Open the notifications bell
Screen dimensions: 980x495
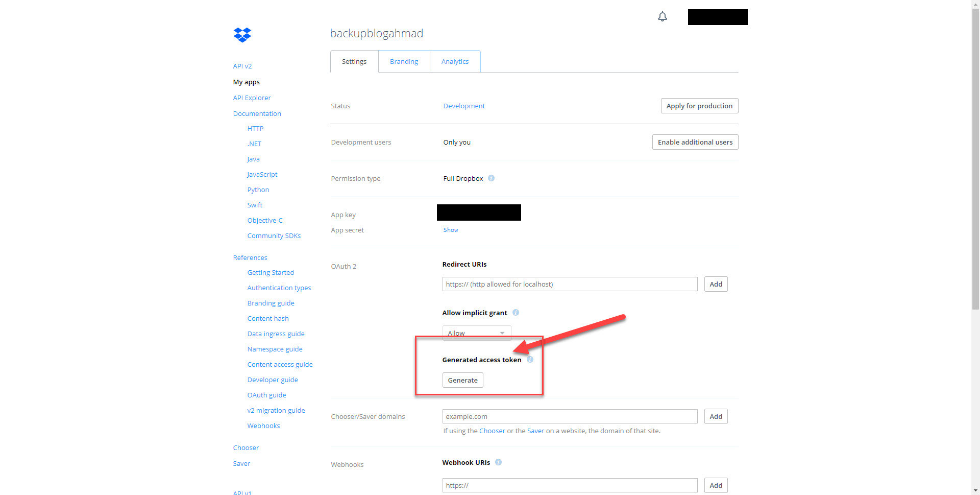click(x=662, y=17)
